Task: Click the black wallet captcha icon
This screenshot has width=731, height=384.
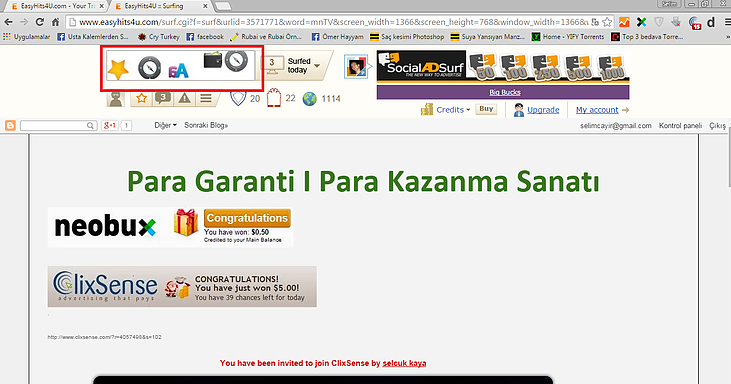Action: click(213, 61)
